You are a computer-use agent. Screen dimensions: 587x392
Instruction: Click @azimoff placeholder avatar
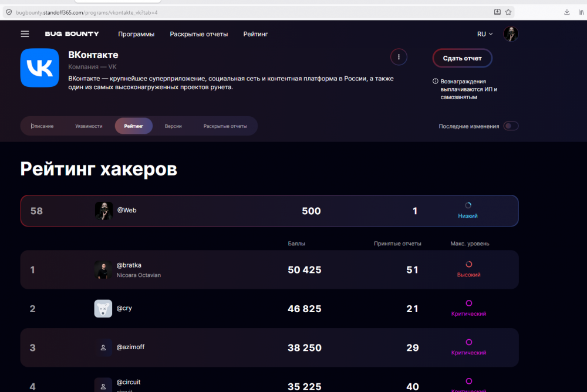pyautogui.click(x=103, y=347)
